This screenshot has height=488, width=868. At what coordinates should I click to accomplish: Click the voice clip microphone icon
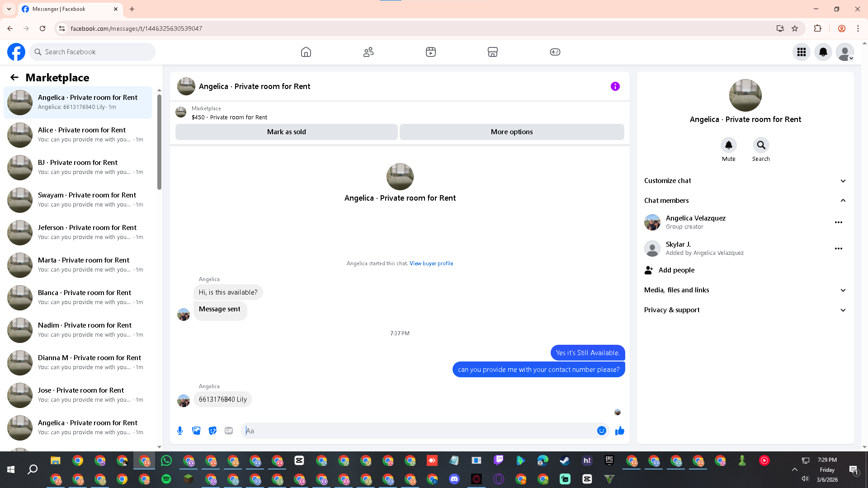(x=180, y=431)
